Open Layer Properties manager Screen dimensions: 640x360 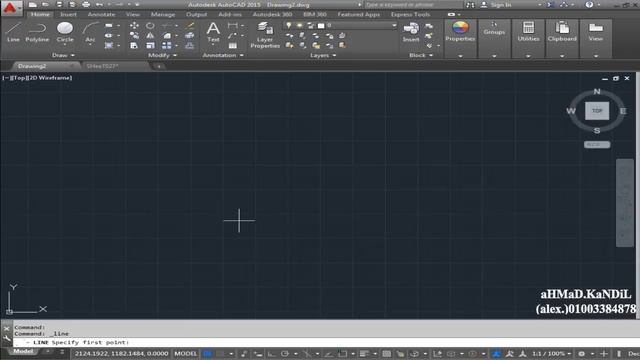(265, 35)
